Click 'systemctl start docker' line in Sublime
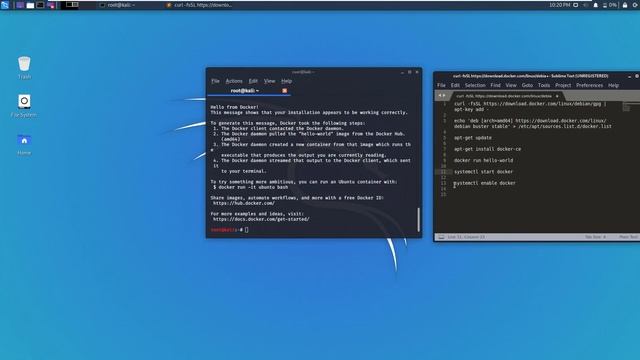The height and width of the screenshot is (360, 640). pyautogui.click(x=483, y=172)
